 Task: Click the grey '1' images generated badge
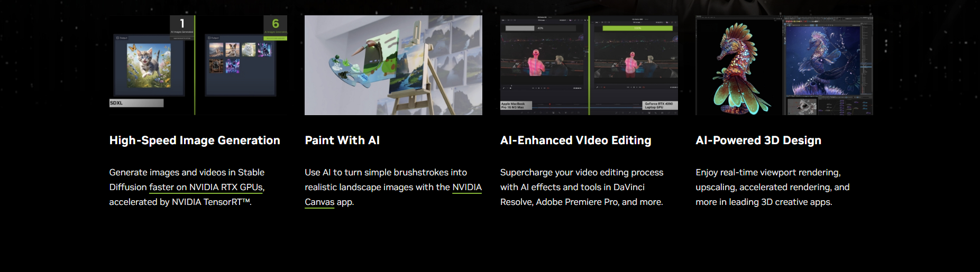(182, 25)
